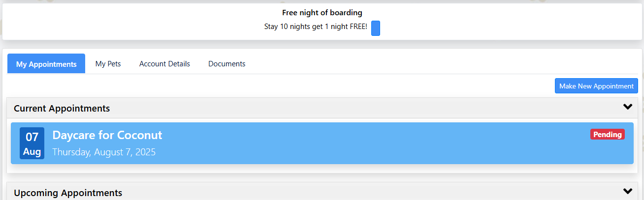The image size is (644, 200).
Task: Select the My Appointments tab
Action: (46, 64)
